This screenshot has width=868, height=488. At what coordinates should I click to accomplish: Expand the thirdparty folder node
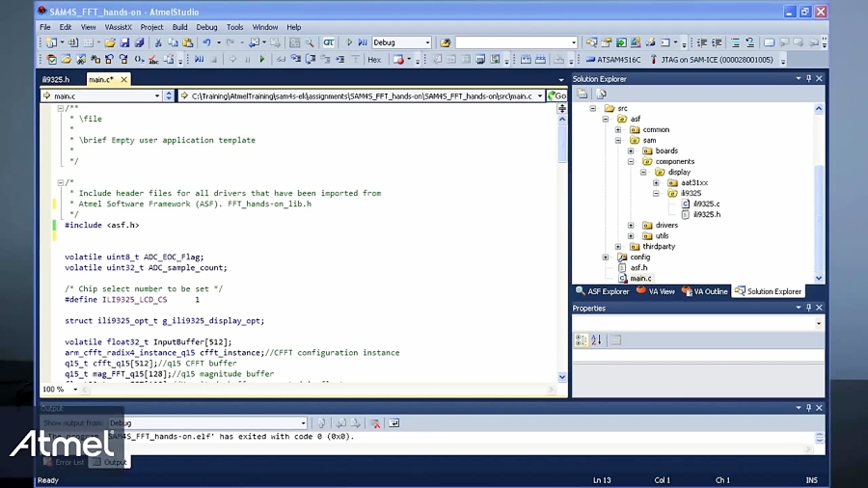(x=618, y=246)
